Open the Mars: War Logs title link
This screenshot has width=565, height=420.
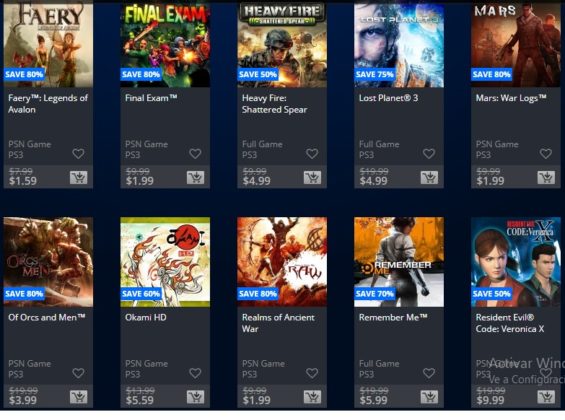[511, 98]
